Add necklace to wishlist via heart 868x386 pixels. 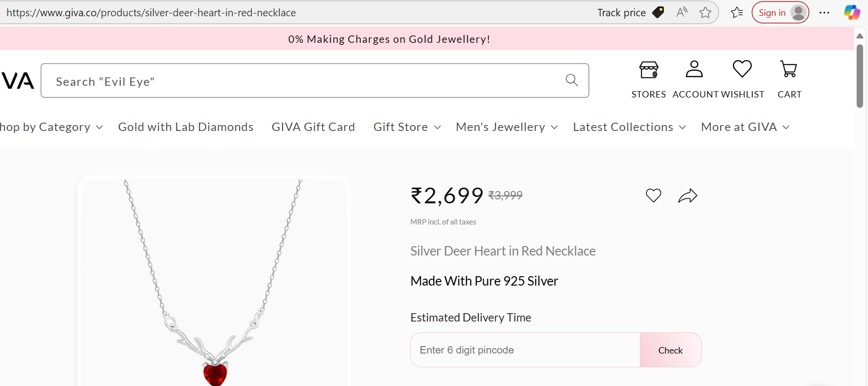coord(654,195)
